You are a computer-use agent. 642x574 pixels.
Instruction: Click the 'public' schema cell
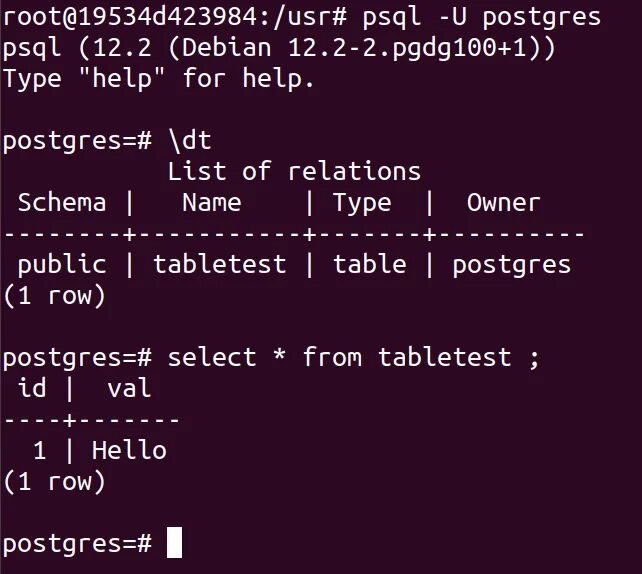point(62,264)
